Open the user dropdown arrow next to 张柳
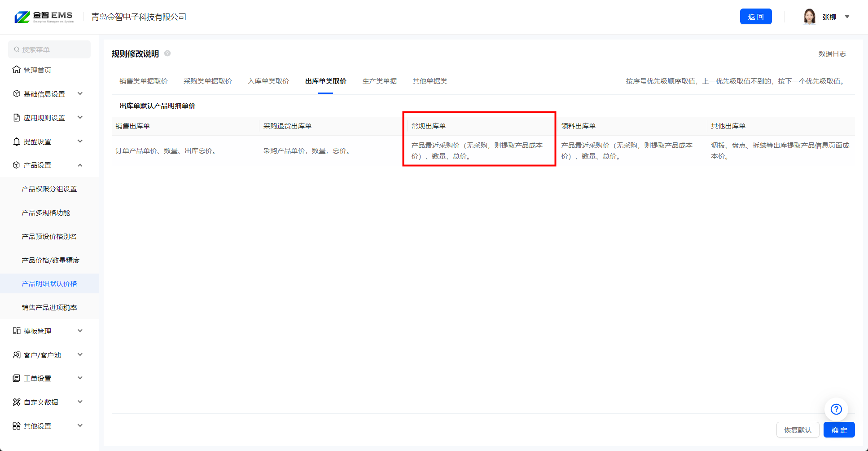 point(847,17)
